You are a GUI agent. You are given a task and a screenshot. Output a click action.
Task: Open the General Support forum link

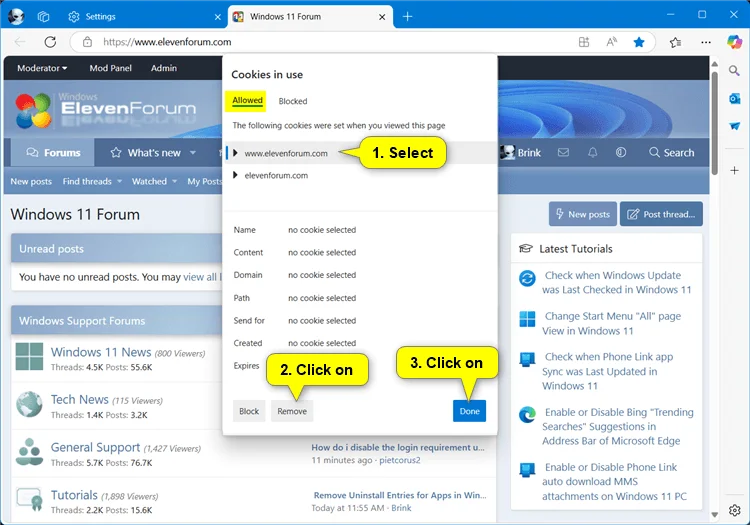coord(95,447)
